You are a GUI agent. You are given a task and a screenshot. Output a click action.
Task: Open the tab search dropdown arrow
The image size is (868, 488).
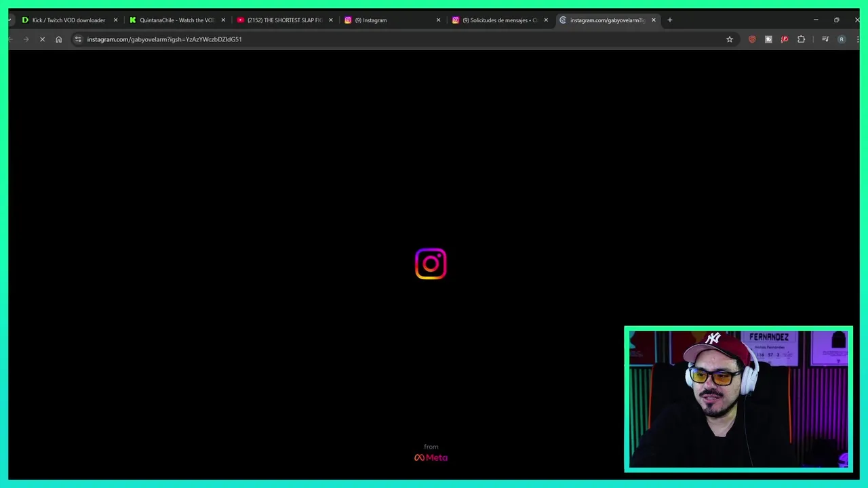pos(10,20)
